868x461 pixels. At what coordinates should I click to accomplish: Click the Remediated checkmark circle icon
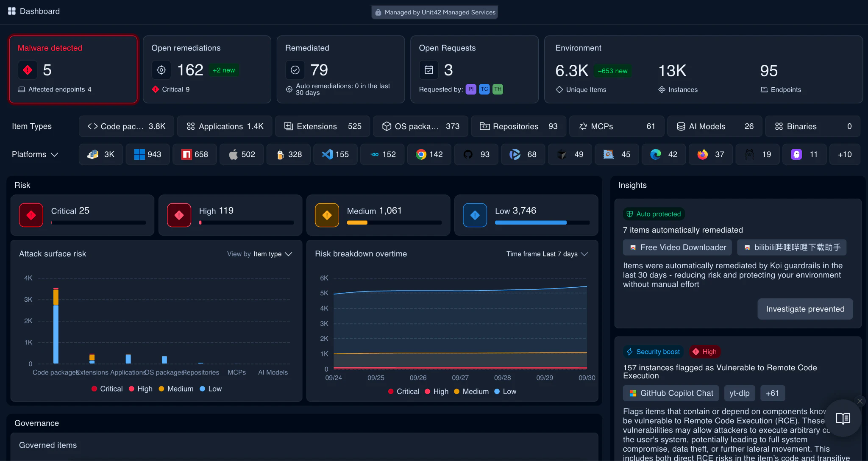tap(295, 70)
